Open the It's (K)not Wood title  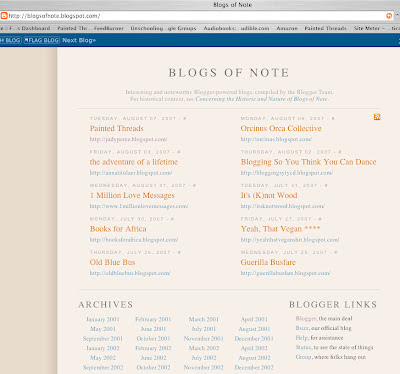click(x=269, y=195)
